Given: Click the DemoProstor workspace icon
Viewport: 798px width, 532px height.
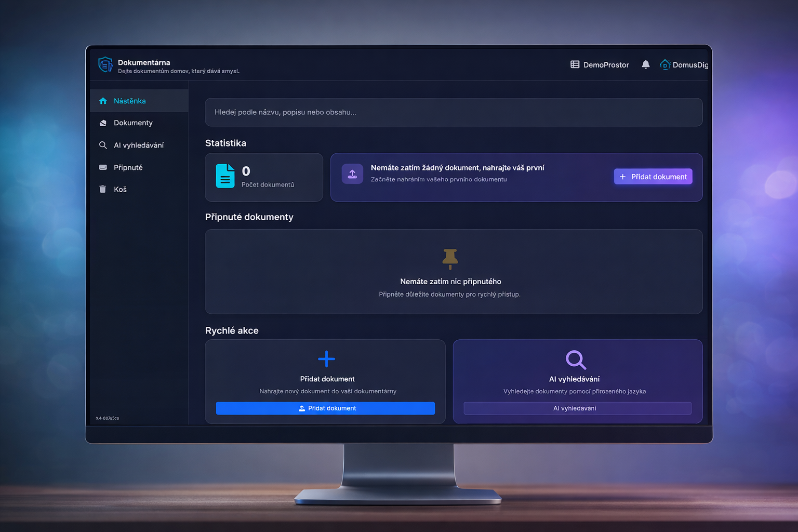Looking at the screenshot, I should pos(575,64).
